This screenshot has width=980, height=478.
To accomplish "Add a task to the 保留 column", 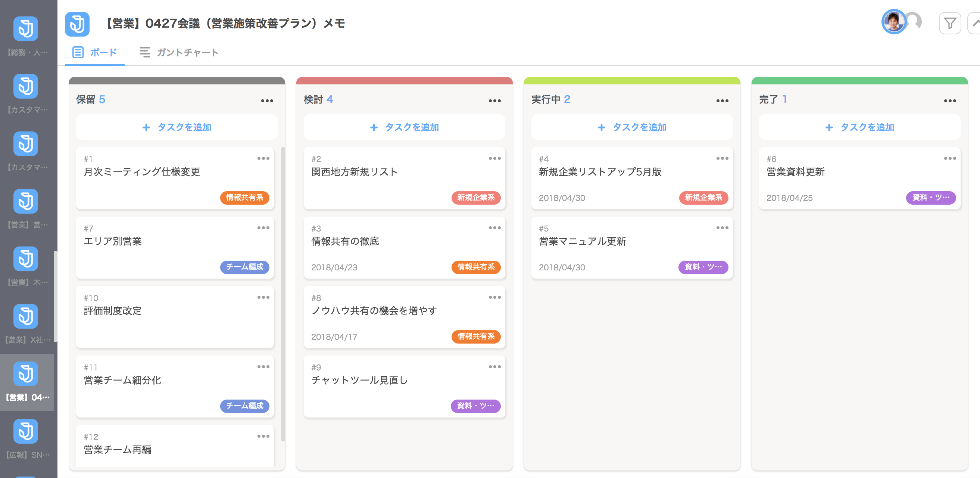I will pyautogui.click(x=177, y=127).
